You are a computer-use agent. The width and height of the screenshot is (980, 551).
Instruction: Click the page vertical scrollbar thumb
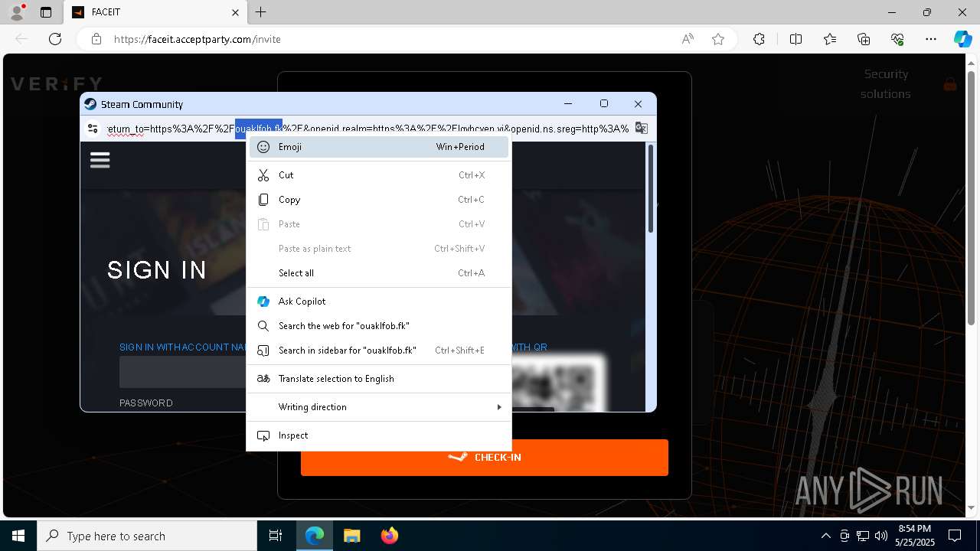[972, 197]
